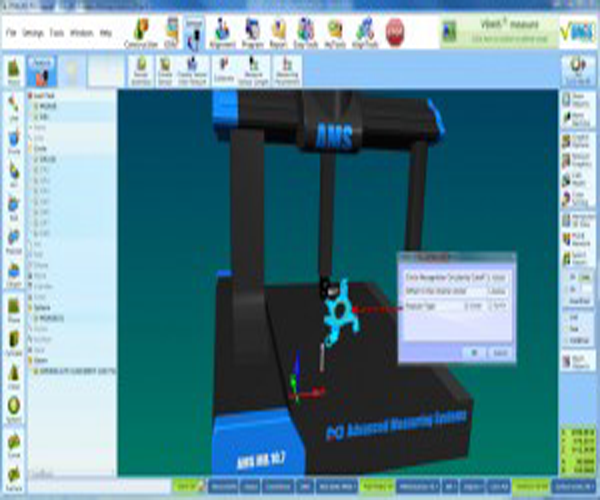The height and width of the screenshot is (500, 600).
Task: Open the AlignTools section
Action: [x=365, y=33]
